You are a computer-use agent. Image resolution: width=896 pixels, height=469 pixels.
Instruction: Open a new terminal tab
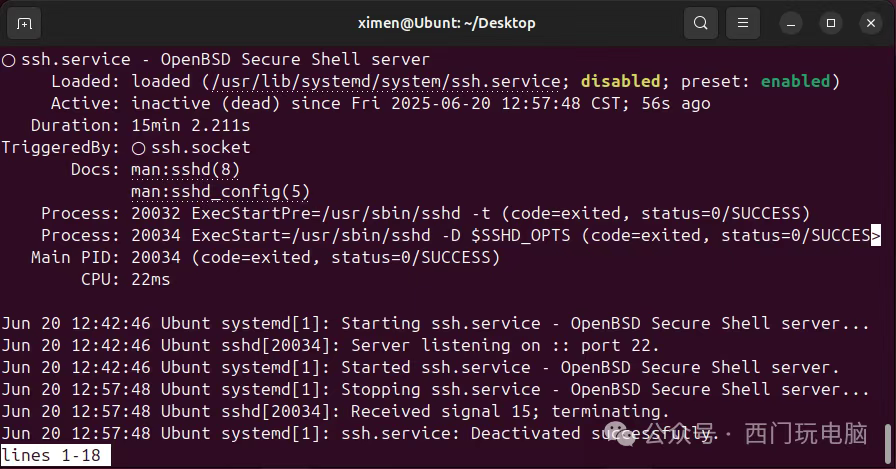click(x=24, y=23)
